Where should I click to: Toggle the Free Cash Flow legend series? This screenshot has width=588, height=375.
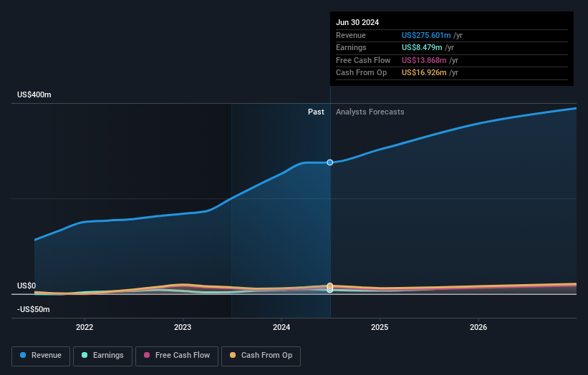(x=177, y=356)
